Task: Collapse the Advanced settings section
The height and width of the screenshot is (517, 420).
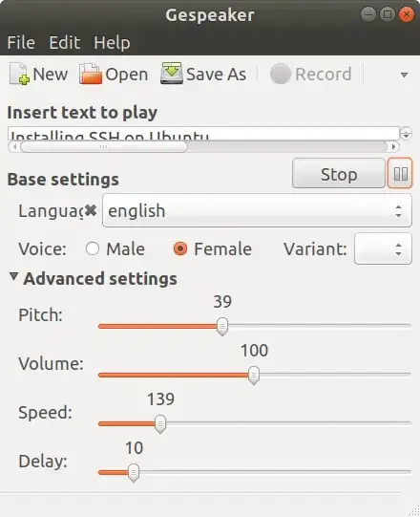Action: tap(13, 276)
